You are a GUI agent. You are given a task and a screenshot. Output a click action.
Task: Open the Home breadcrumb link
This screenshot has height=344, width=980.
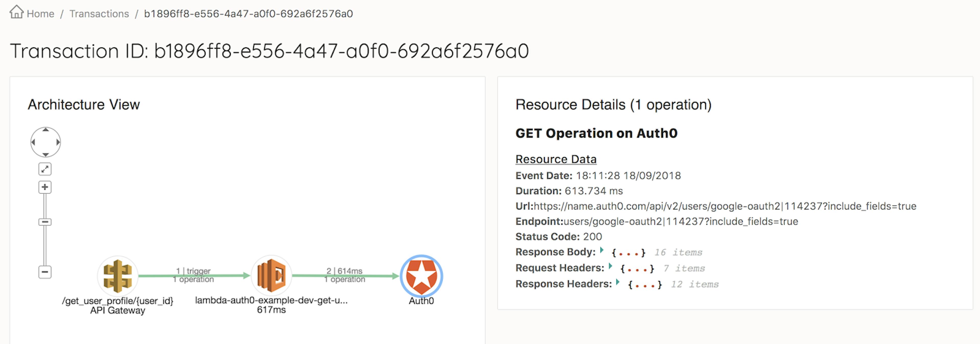click(40, 14)
